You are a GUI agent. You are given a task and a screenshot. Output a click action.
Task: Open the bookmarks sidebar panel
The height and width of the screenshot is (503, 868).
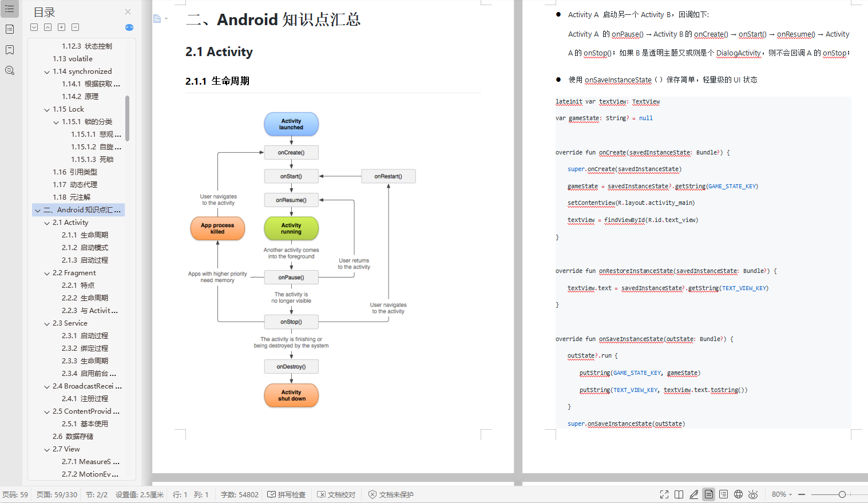point(10,50)
